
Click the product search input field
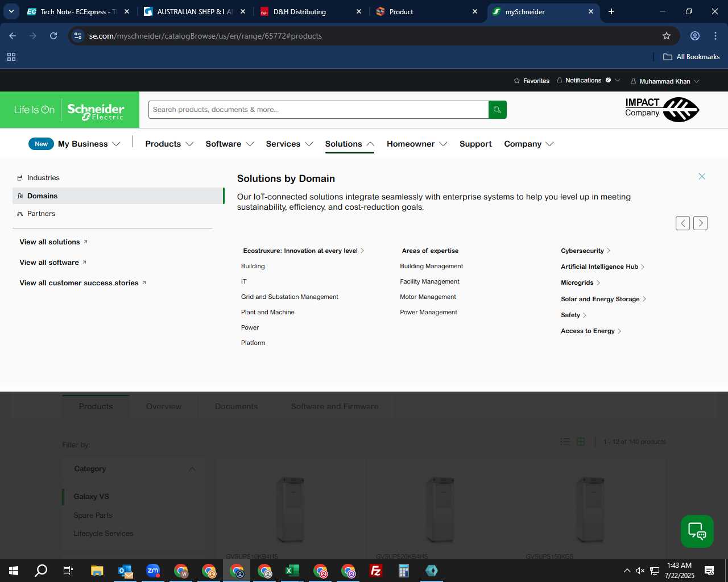[318, 110]
